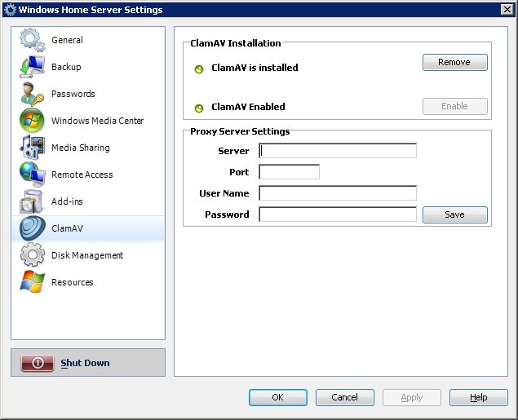The image size is (518, 420).
Task: Click the title bar gear icon
Action: (x=10, y=10)
